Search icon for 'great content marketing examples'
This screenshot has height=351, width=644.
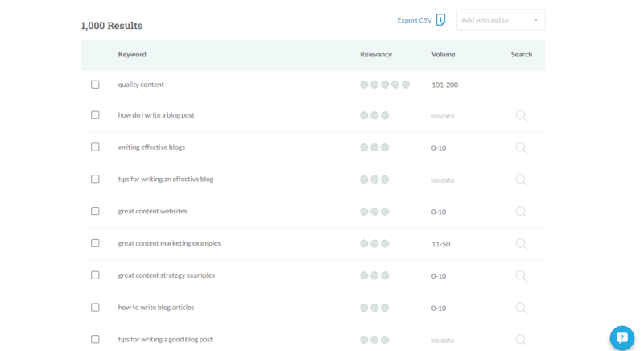521,244
